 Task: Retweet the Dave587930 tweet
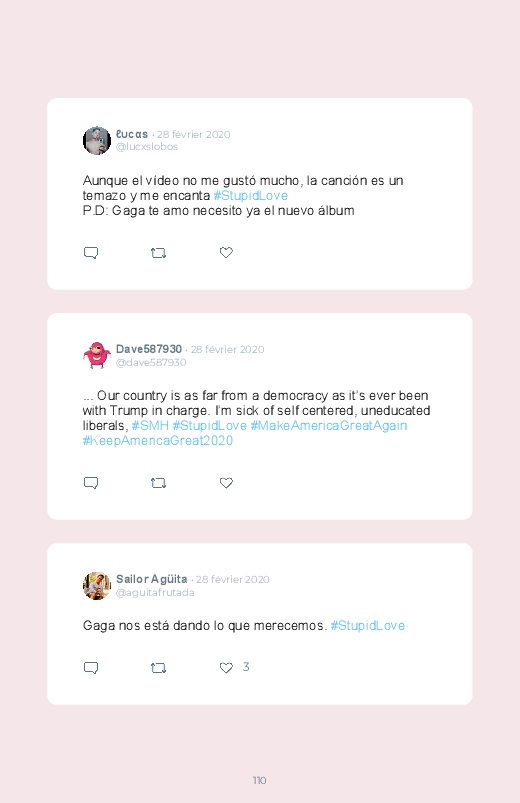click(x=158, y=483)
